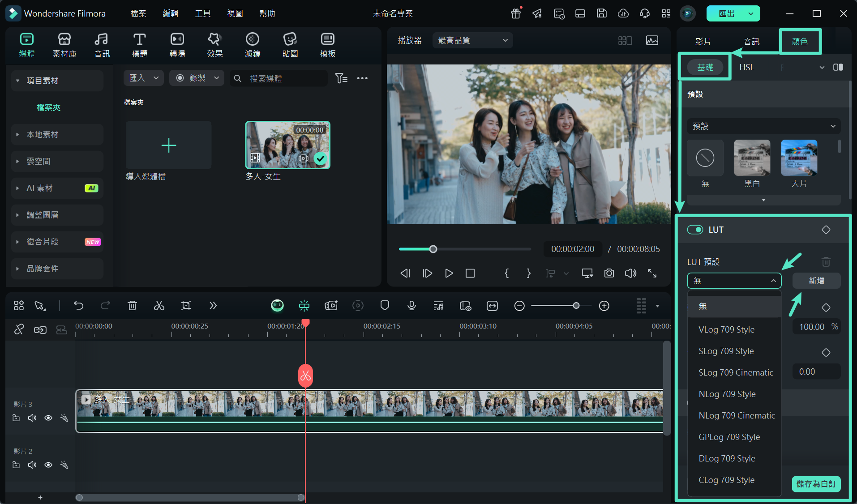Open the 編輯 menu
The width and height of the screenshot is (857, 504).
click(171, 13)
